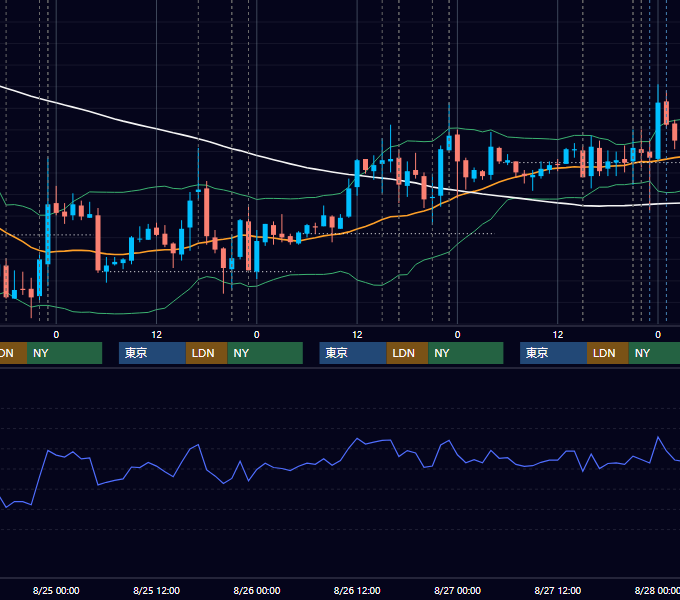
Task: Select NY session bar following 8/25 LDN
Action: point(265,353)
